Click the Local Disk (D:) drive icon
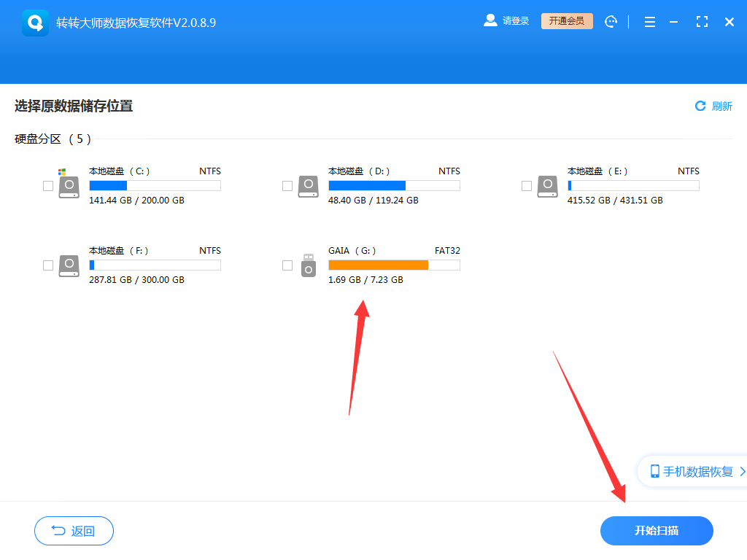This screenshot has width=747, height=560. pos(308,186)
